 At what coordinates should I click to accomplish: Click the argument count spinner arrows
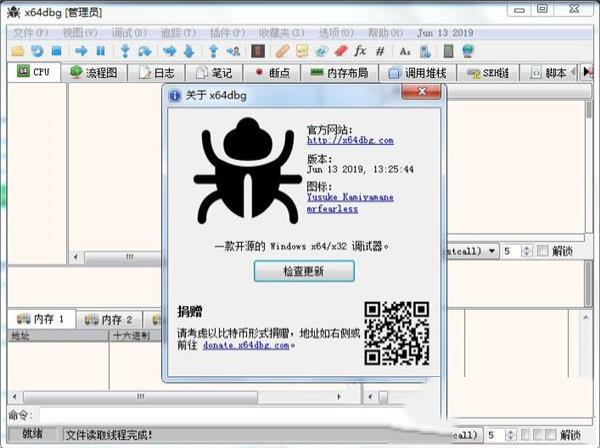click(x=527, y=251)
